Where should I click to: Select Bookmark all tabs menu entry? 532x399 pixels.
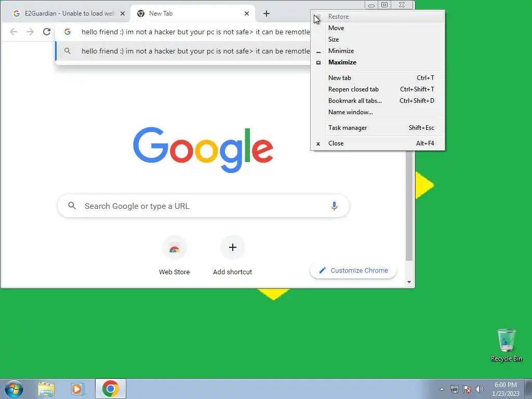point(377,101)
